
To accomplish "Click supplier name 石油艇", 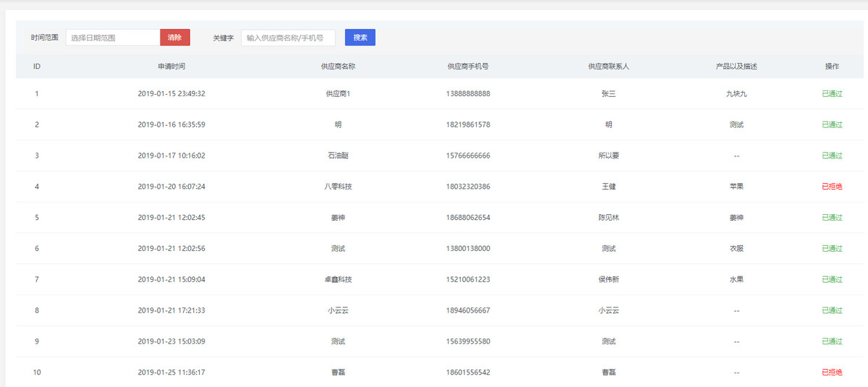I will tap(338, 156).
